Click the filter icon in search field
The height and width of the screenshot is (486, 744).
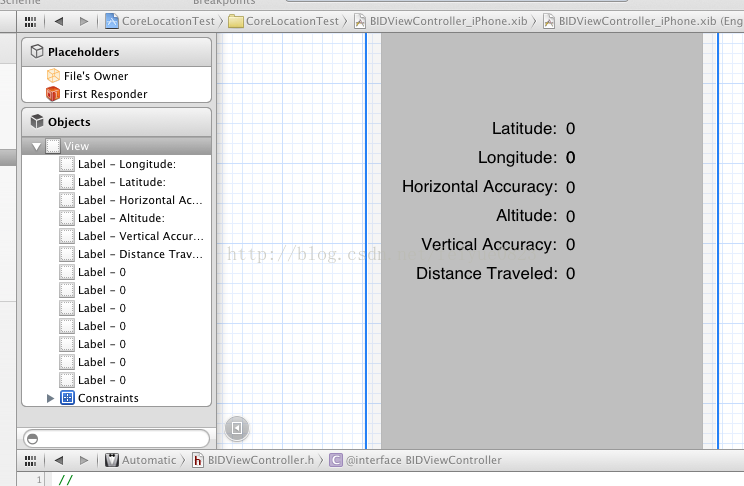coord(32,439)
